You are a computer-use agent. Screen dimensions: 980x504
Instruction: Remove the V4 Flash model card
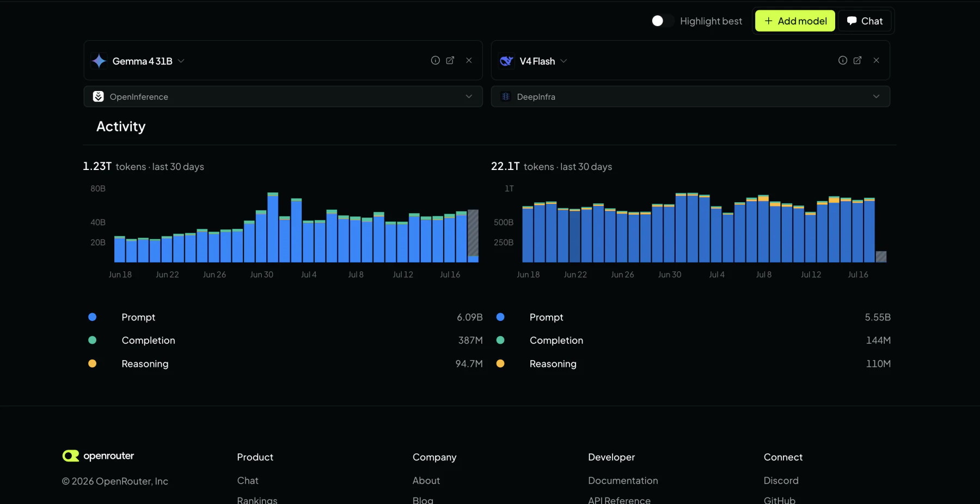point(876,60)
